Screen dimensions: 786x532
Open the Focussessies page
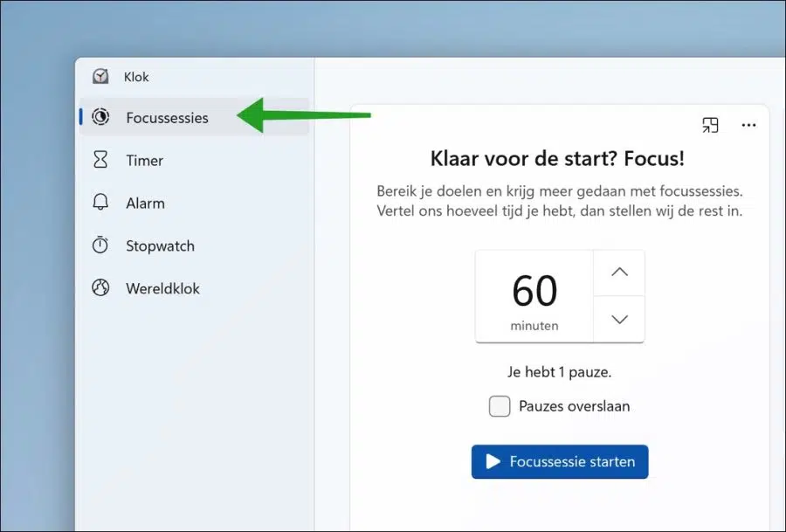[x=194, y=117]
